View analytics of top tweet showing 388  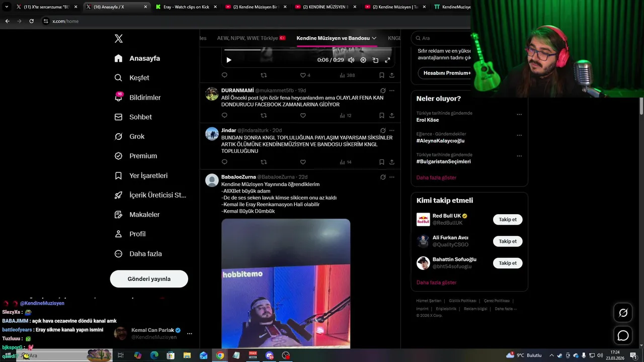(347, 75)
